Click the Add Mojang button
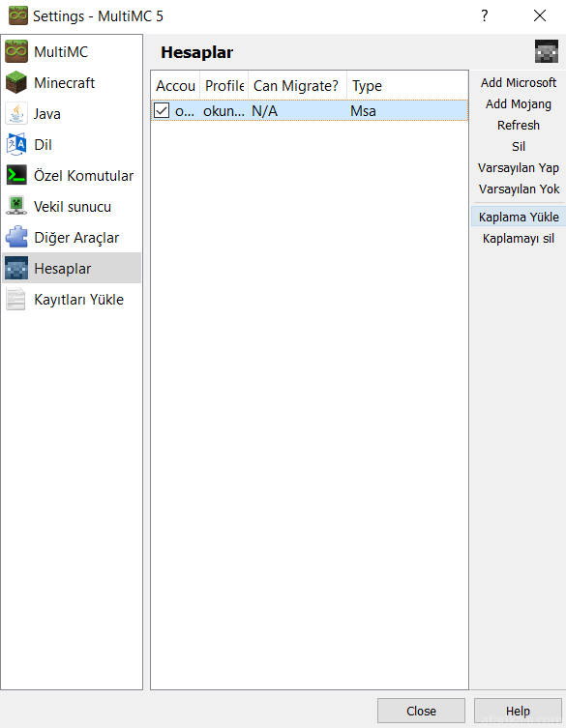 pos(519,104)
